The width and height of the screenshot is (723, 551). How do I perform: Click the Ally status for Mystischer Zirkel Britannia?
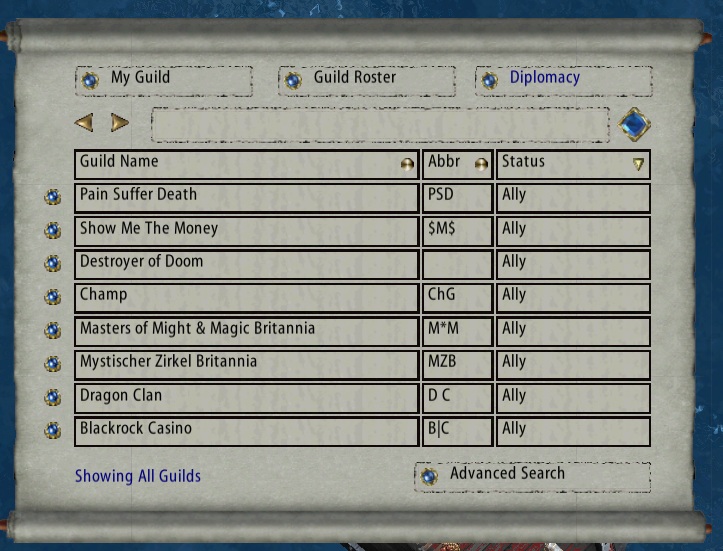pos(573,364)
